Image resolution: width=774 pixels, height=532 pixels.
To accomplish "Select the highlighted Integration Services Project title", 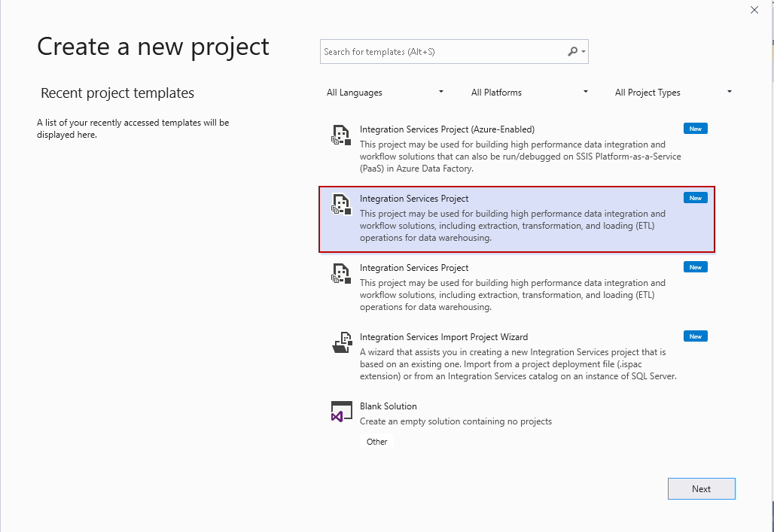I will click(414, 199).
